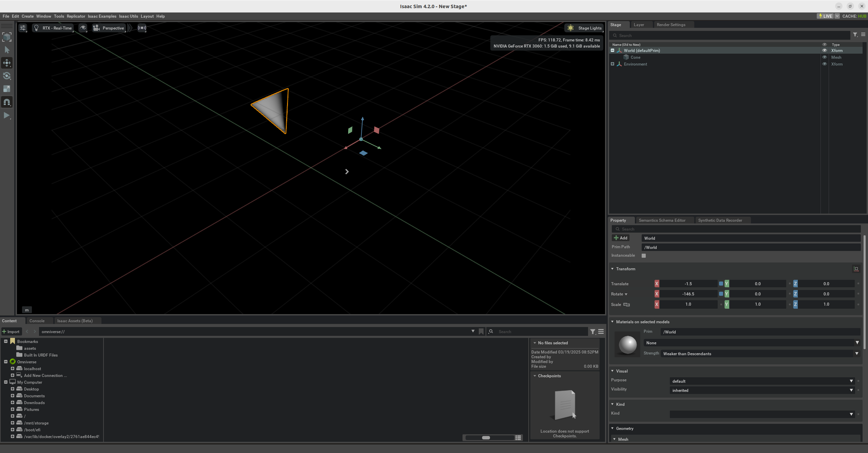Open the Rotate order dropdown arrow
Screen dimensions: 868x453
pyautogui.click(x=626, y=294)
